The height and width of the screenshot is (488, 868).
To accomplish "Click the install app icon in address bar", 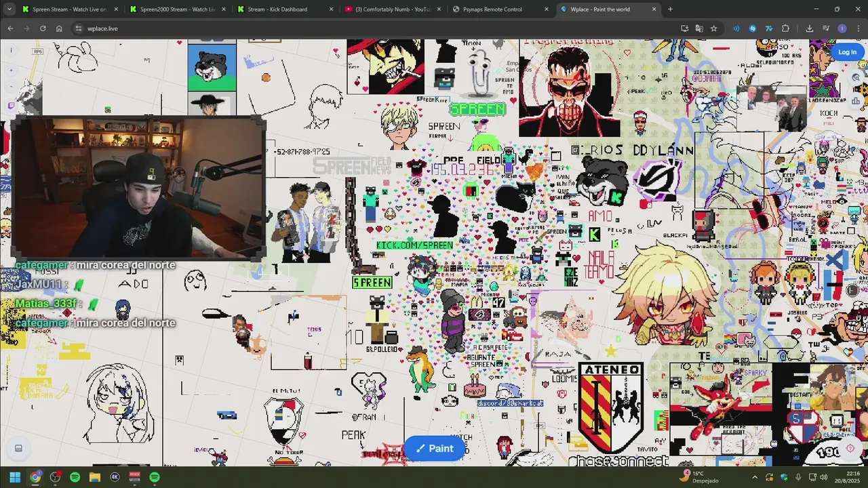I will click(x=684, y=28).
